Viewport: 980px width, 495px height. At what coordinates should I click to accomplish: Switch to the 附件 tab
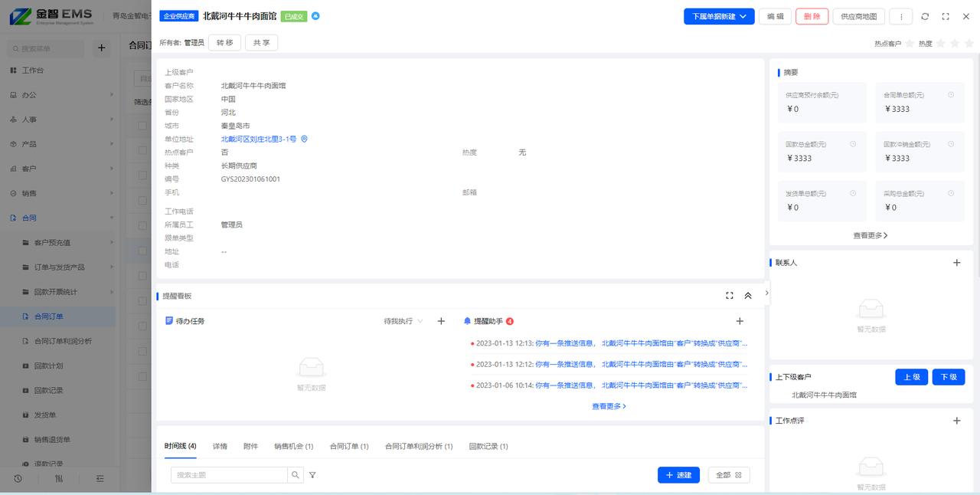[x=251, y=446]
